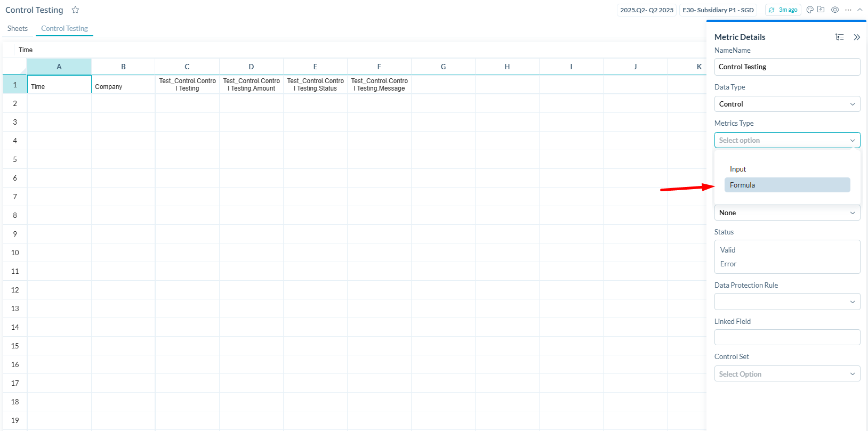Expand the Control Set dropdown
The image size is (868, 431).
787,374
